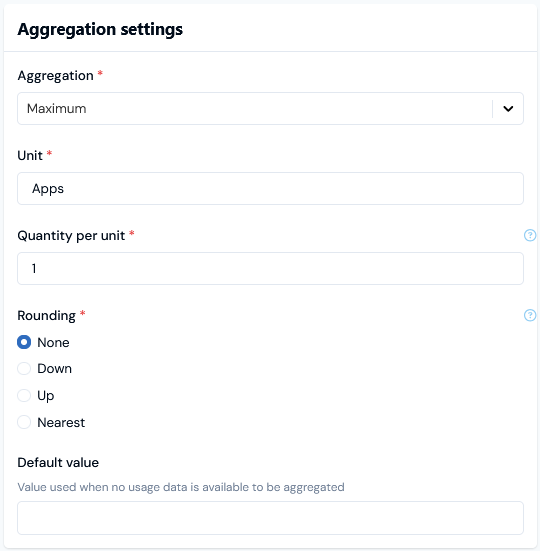Open the Aggregation dropdown showing Maximum
Viewport: 540px width, 551px height.
[x=270, y=109]
